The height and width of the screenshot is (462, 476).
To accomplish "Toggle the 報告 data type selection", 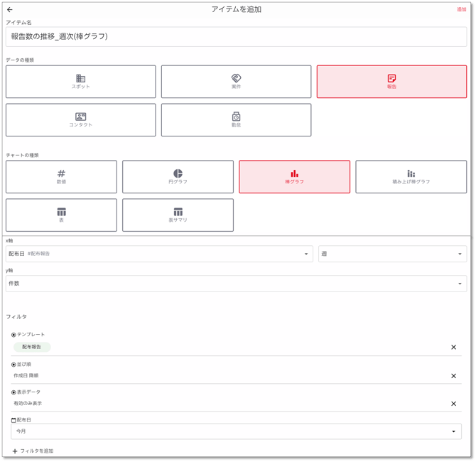I will click(x=391, y=82).
